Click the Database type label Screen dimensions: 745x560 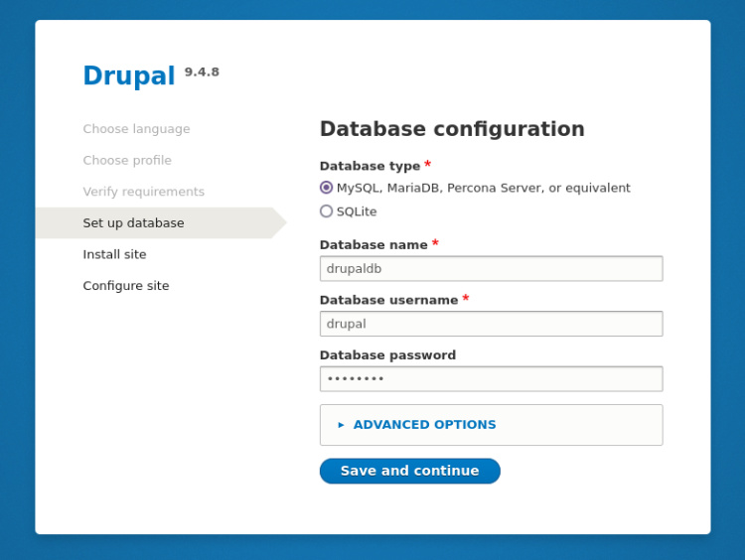click(x=370, y=166)
